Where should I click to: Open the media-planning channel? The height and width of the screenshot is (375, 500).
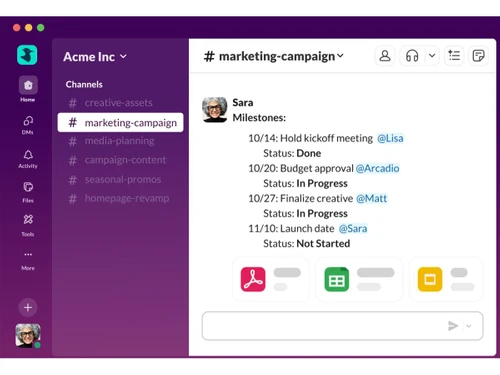click(x=111, y=141)
